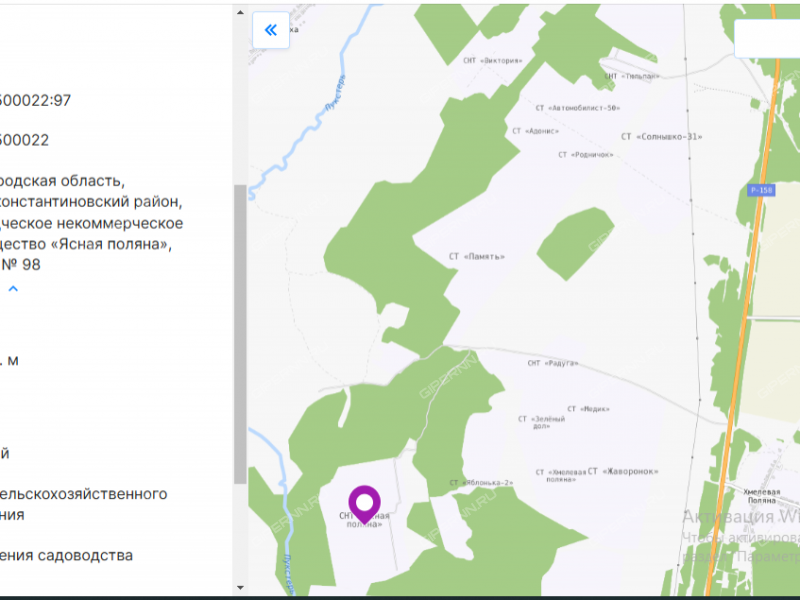
Task: Click СТ «Яблонька-2» map label
Action: [481, 483]
